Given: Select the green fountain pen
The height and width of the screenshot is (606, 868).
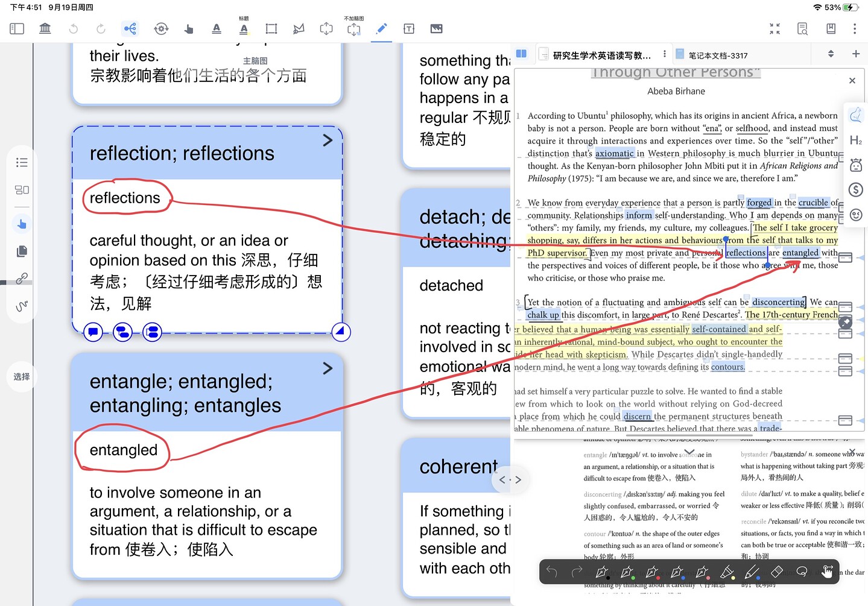Looking at the screenshot, I should pyautogui.click(x=627, y=572).
